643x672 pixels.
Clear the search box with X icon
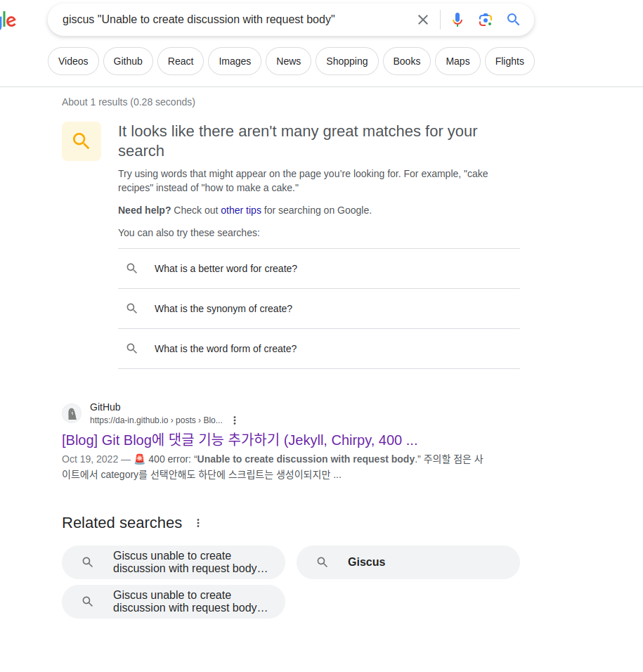pyautogui.click(x=423, y=20)
